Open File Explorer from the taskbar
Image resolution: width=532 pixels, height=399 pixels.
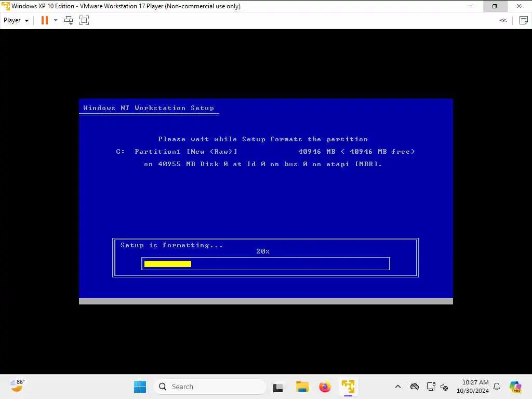coord(302,387)
